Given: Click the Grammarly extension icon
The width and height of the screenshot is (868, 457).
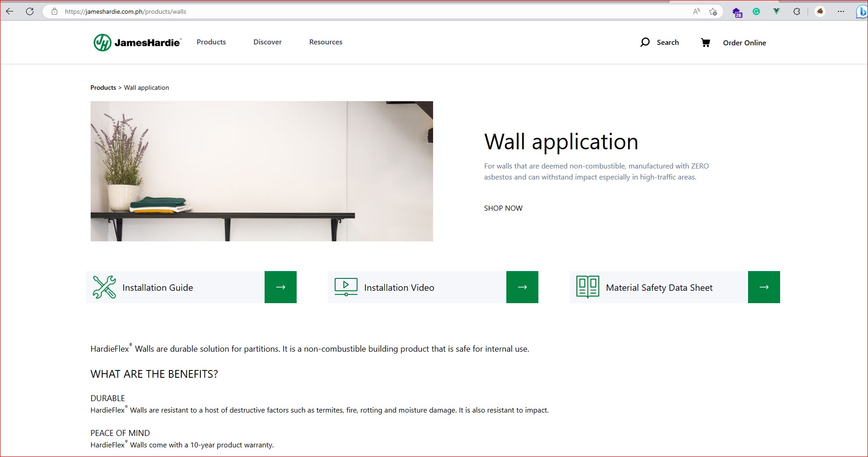Looking at the screenshot, I should point(756,11).
